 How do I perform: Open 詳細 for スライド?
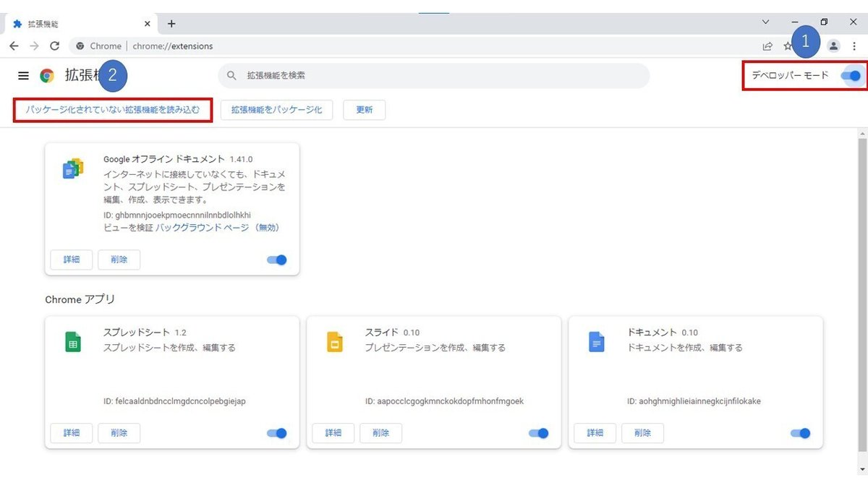[x=333, y=433]
